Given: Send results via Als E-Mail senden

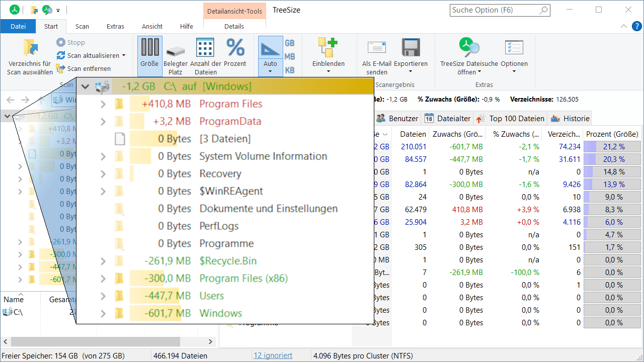Looking at the screenshot, I should (x=377, y=57).
